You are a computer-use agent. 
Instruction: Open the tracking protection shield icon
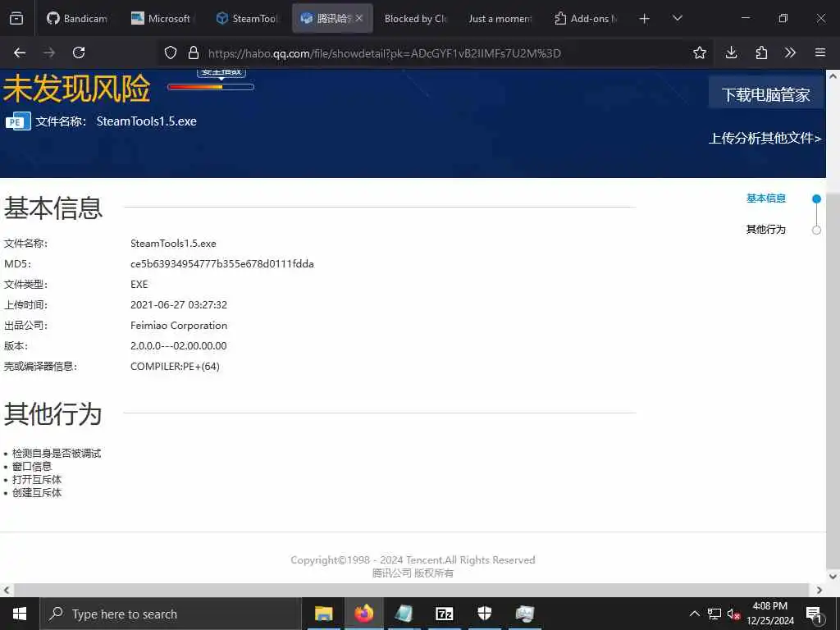171,52
